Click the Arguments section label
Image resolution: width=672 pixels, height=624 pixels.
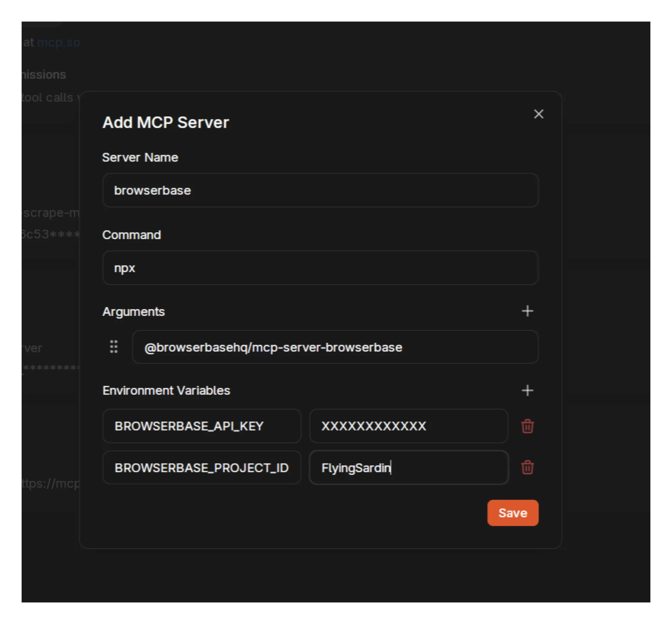(134, 311)
